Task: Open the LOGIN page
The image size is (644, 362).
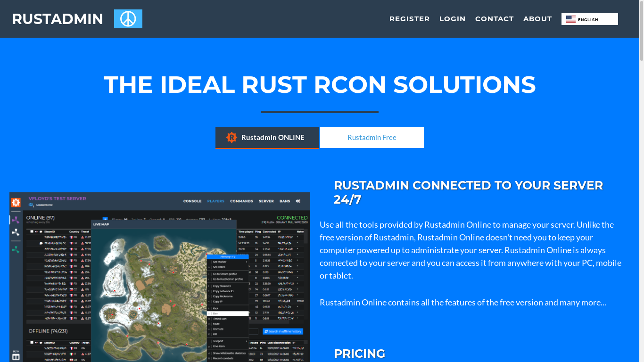Action: click(453, 19)
